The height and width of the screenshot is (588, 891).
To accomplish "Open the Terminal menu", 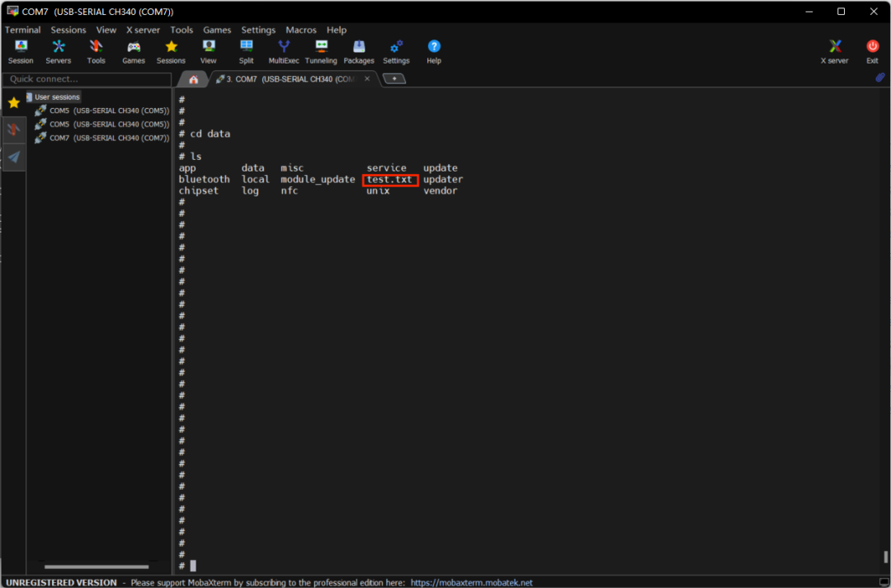I will pyautogui.click(x=23, y=31).
